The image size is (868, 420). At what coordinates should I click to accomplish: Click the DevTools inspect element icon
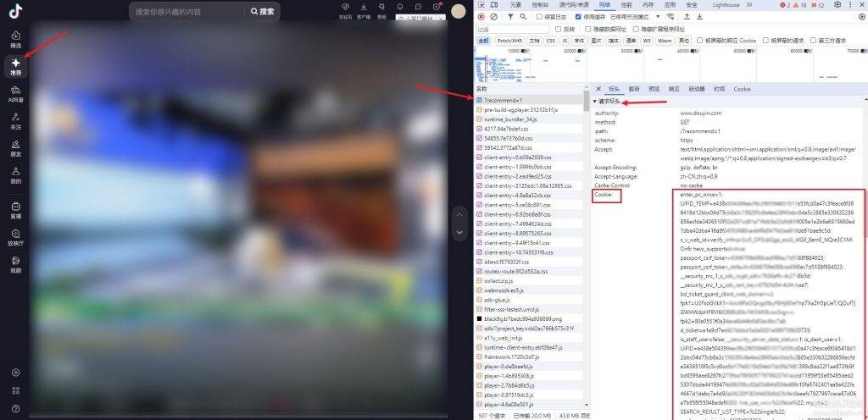coord(481,5)
